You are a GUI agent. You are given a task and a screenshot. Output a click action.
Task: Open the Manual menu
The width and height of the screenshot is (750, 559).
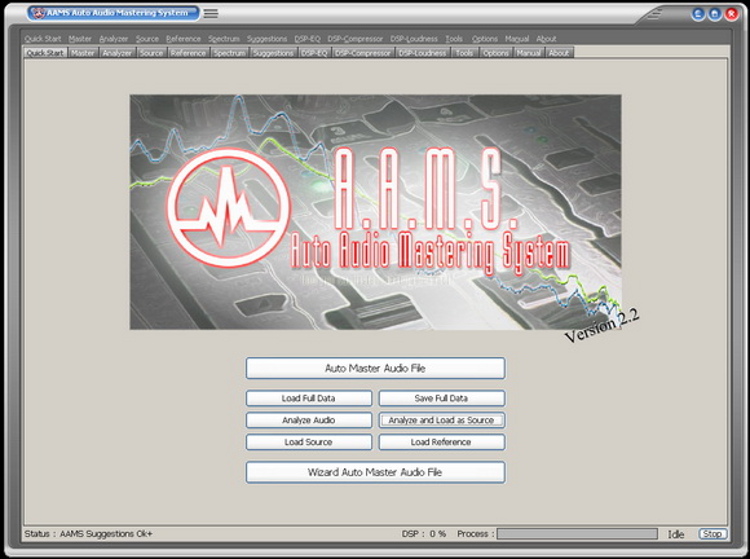(x=517, y=39)
